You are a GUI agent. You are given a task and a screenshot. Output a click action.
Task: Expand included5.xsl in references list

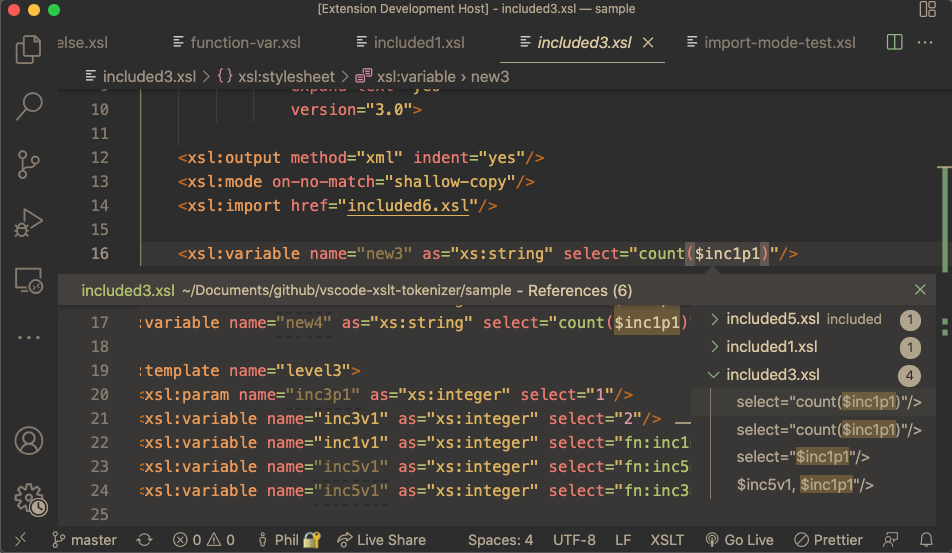[714, 319]
